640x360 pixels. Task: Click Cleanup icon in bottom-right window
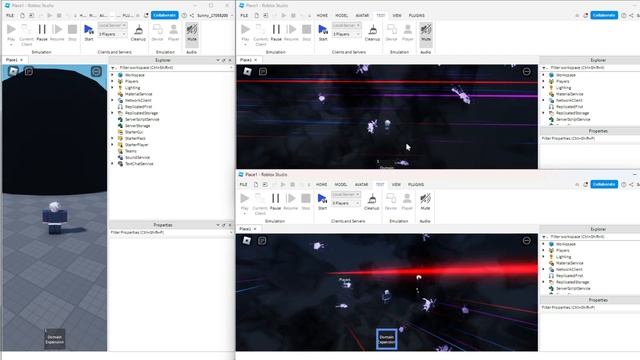371,201
